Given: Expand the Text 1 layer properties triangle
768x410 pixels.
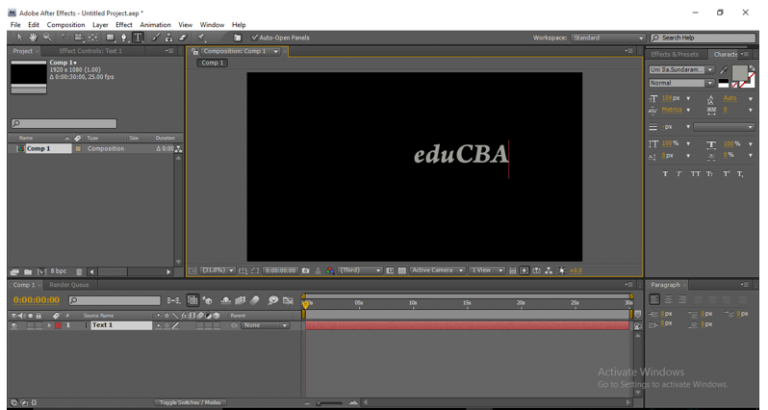Looking at the screenshot, I should point(49,325).
